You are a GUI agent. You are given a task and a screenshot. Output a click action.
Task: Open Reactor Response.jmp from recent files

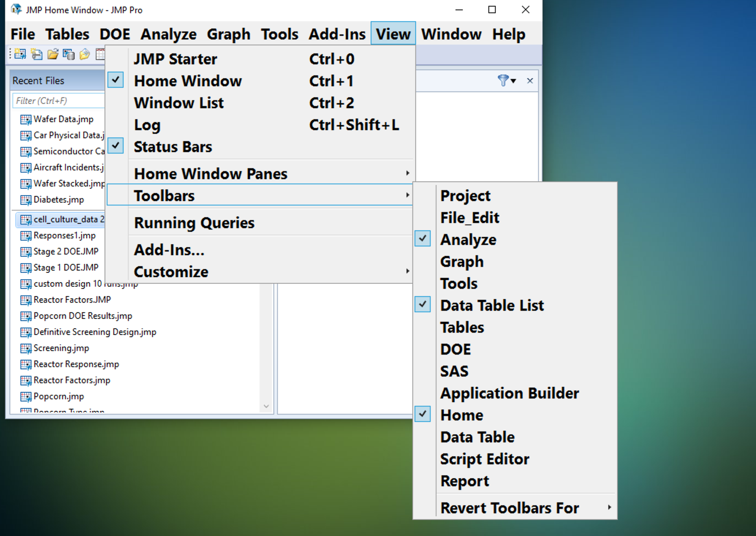tap(76, 364)
